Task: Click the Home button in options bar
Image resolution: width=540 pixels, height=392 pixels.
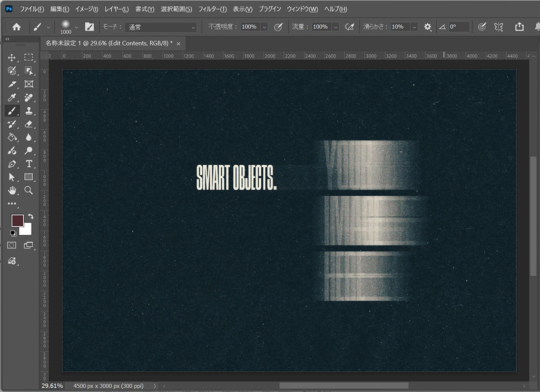Action: [x=16, y=27]
